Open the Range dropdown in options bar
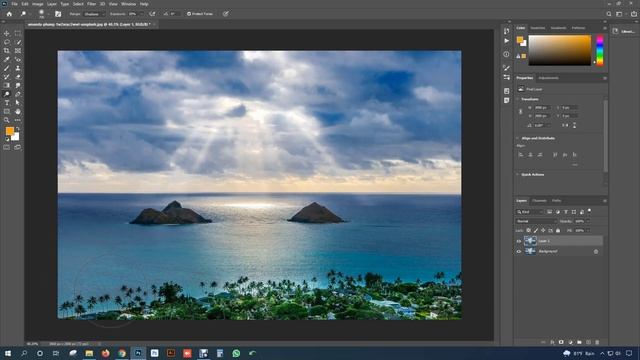640x360 pixels. click(x=94, y=14)
